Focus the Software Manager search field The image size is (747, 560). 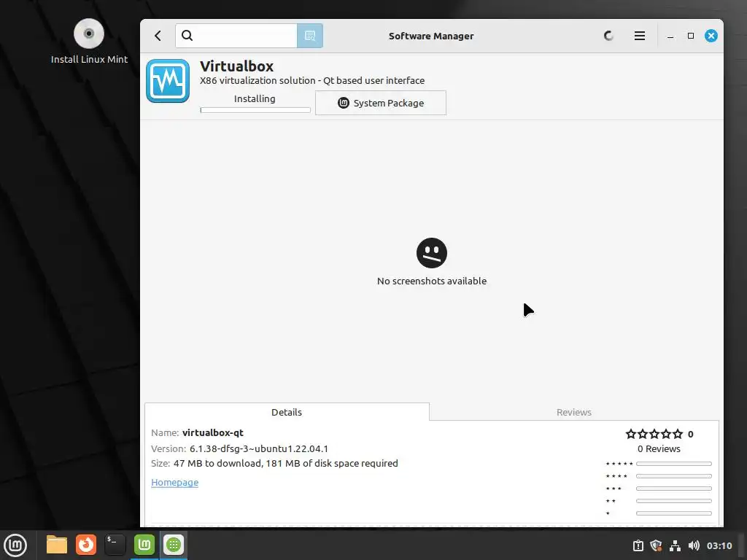[236, 36]
